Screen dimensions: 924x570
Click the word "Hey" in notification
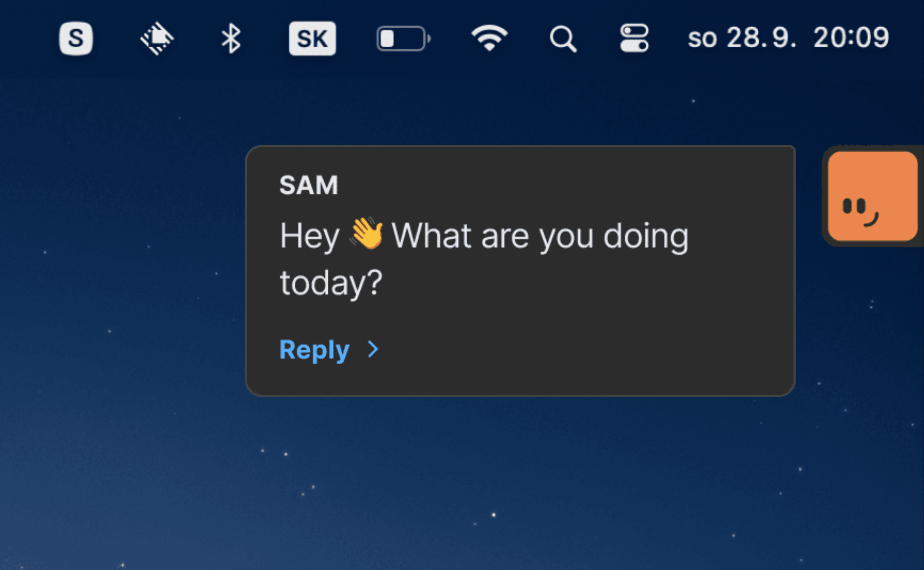click(309, 236)
